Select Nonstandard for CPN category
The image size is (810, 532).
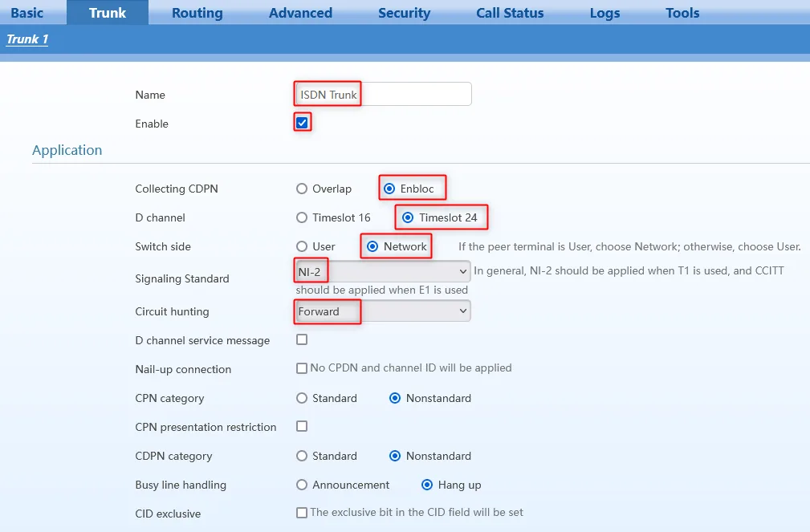tap(395, 398)
